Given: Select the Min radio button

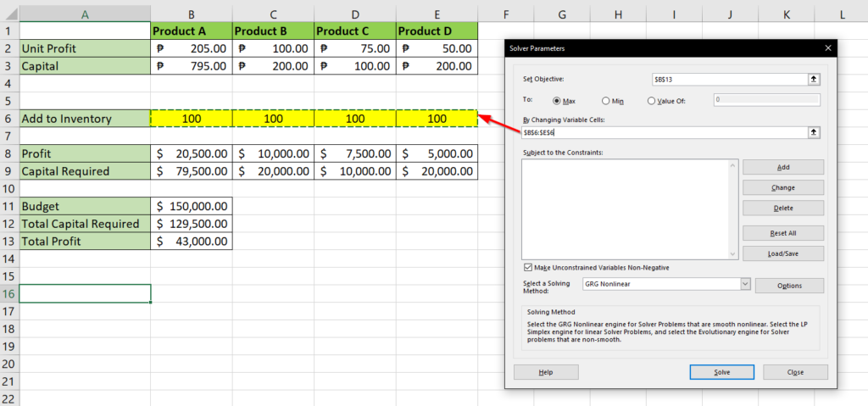Looking at the screenshot, I should pos(606,100).
